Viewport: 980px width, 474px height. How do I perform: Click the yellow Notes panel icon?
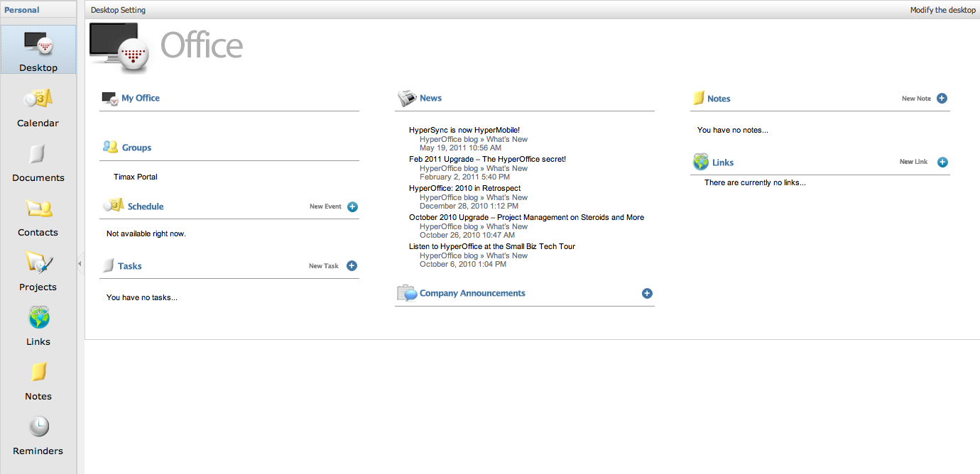coord(699,98)
